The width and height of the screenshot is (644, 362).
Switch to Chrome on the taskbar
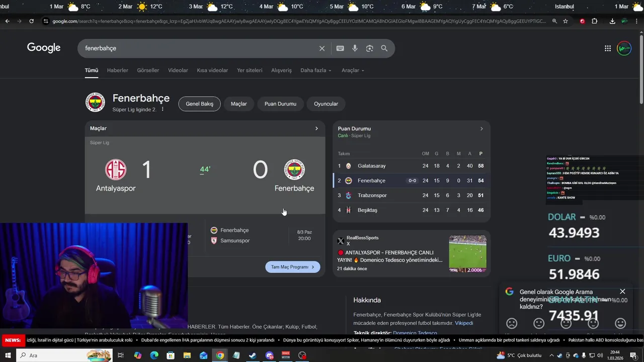click(220, 355)
